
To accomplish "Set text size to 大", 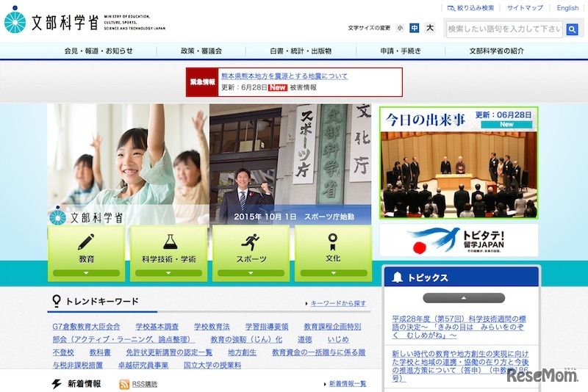I will [x=430, y=28].
